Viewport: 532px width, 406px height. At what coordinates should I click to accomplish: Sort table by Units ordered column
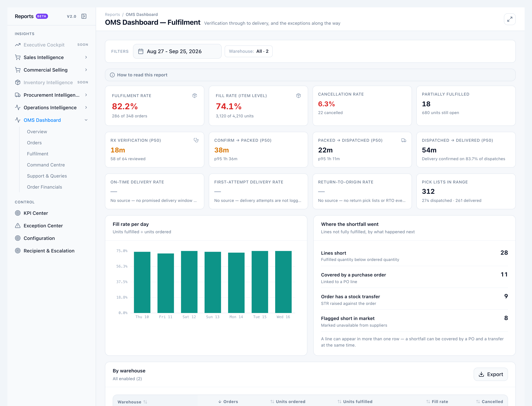coord(288,401)
